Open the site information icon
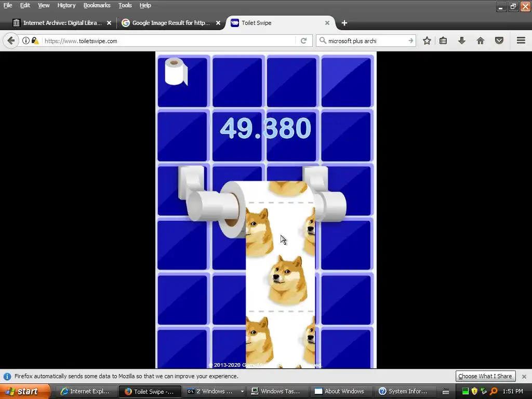The height and width of the screenshot is (399, 532). [x=26, y=41]
